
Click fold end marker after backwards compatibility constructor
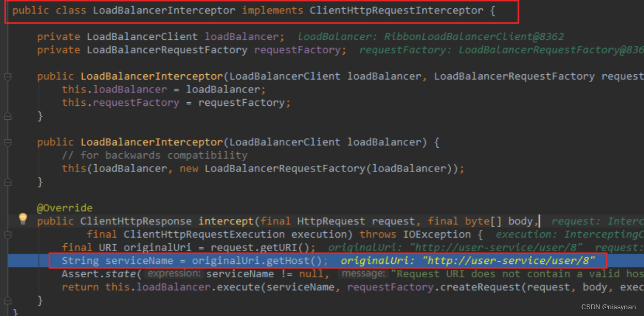[x=8, y=182]
